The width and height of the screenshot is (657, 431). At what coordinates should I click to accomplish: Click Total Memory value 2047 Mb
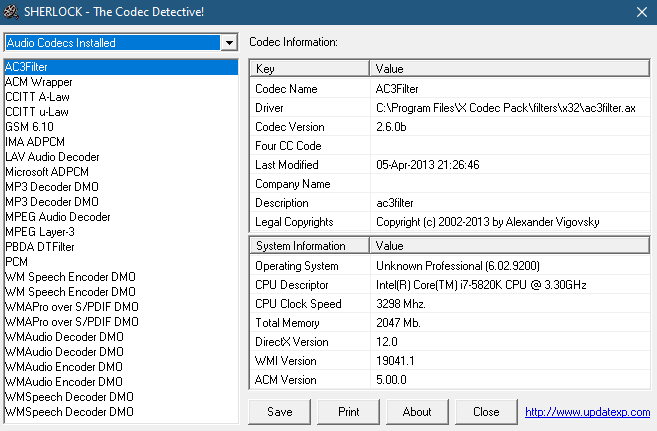coord(398,323)
